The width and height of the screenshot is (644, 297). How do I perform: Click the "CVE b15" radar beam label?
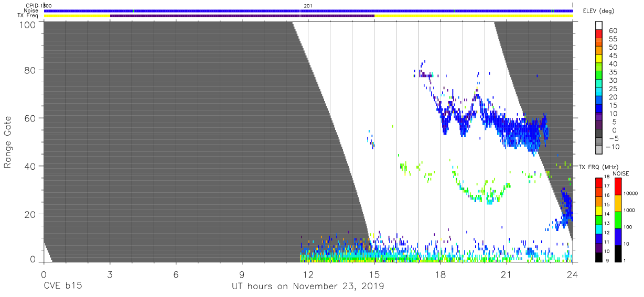pyautogui.click(x=62, y=287)
